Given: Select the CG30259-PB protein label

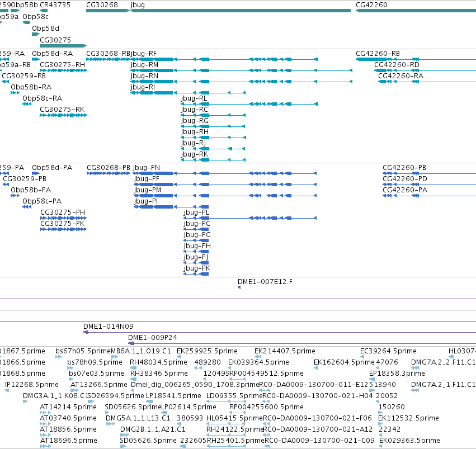Looking at the screenshot, I should pyautogui.click(x=25, y=179).
